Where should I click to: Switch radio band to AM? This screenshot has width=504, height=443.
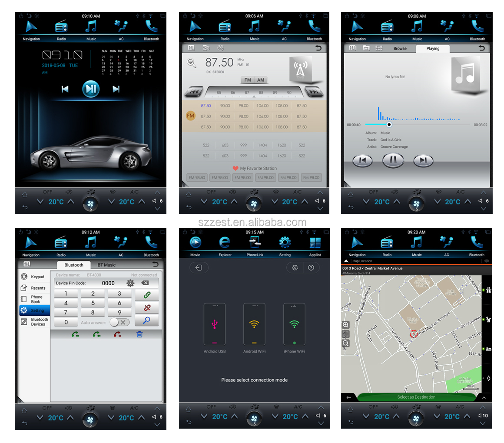[261, 80]
